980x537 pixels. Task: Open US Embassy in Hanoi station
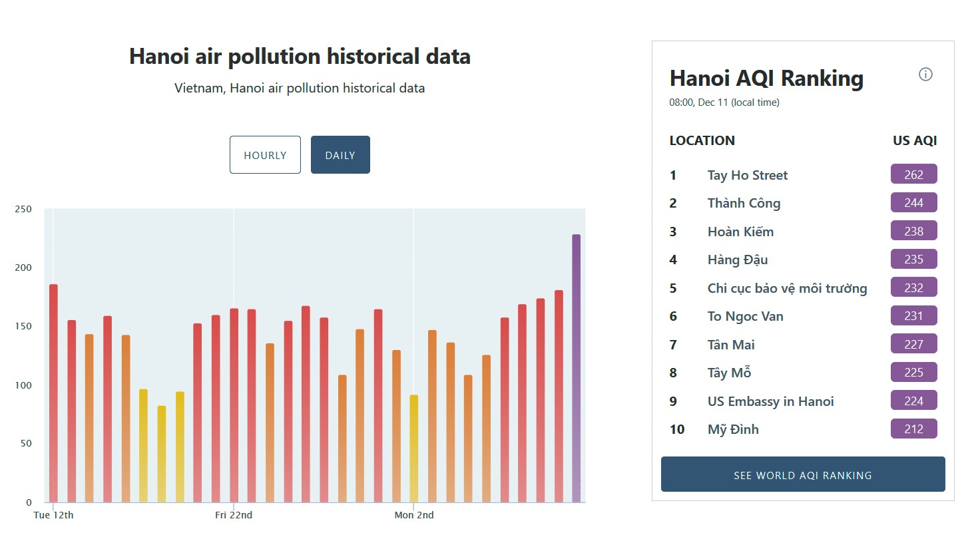tap(770, 401)
